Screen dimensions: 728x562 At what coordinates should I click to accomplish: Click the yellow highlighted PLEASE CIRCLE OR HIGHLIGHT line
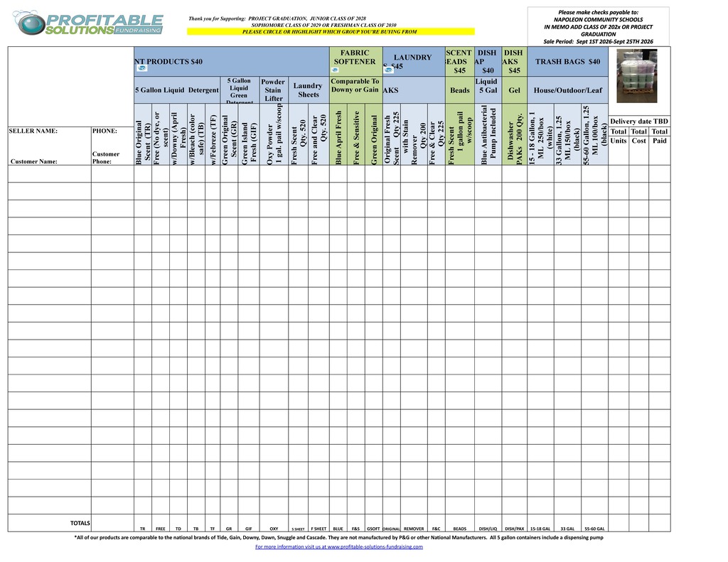[x=331, y=31]
